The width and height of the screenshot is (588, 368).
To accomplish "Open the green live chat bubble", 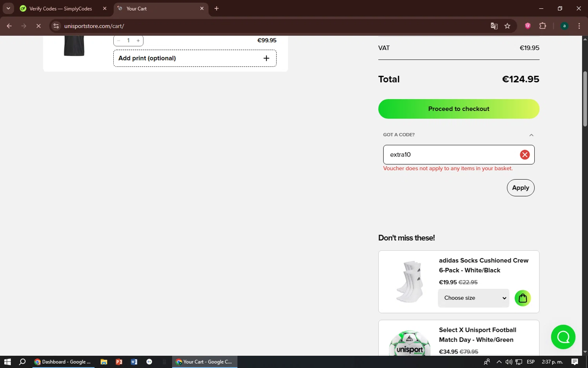I will click(x=563, y=337).
